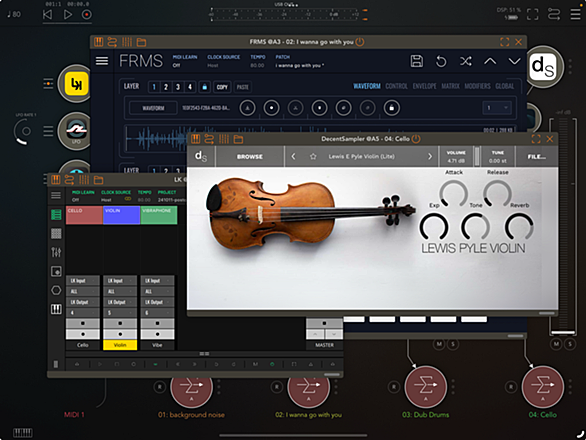Click PASTE in FRMS layer row

point(243,87)
